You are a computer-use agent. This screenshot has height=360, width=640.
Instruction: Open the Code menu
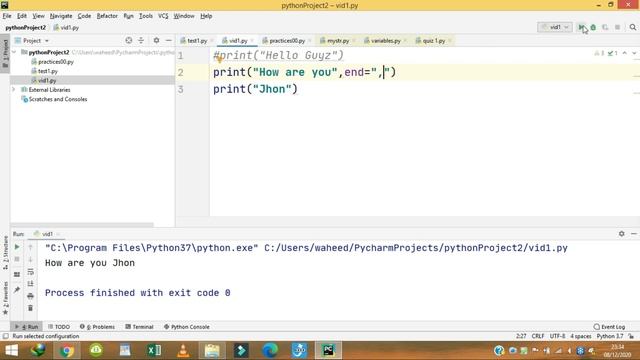(84, 16)
